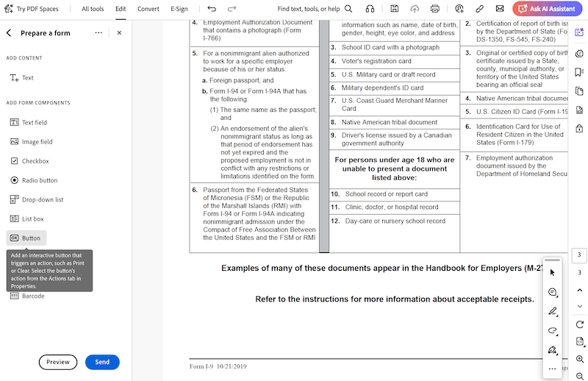Image resolution: width=588 pixels, height=381 pixels.
Task: Open the page thumbnails panel
Action: tap(579, 91)
